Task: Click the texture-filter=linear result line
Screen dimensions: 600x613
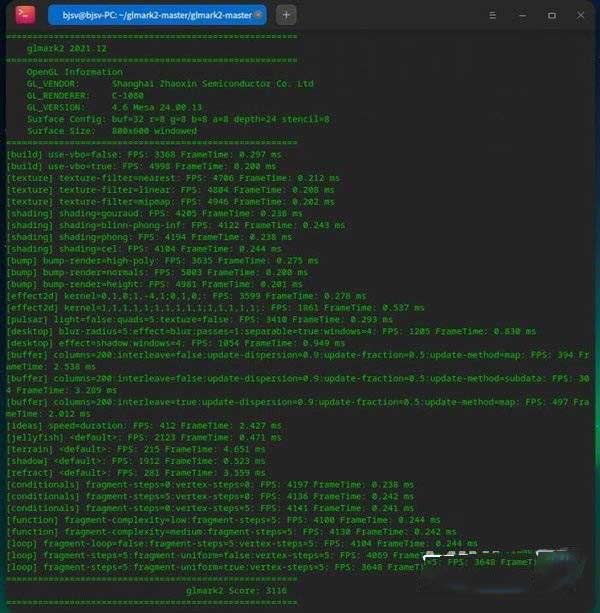Action: [x=170, y=190]
